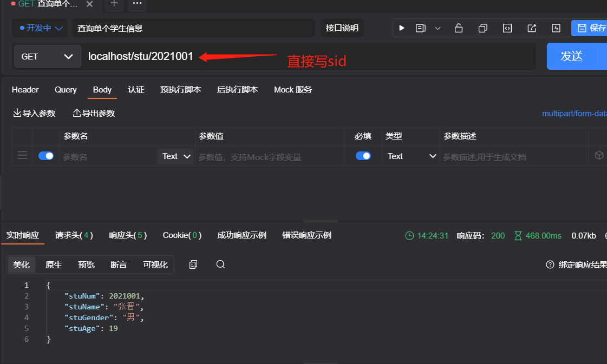The height and width of the screenshot is (364, 607).
Task: Click the search response icon
Action: [221, 264]
